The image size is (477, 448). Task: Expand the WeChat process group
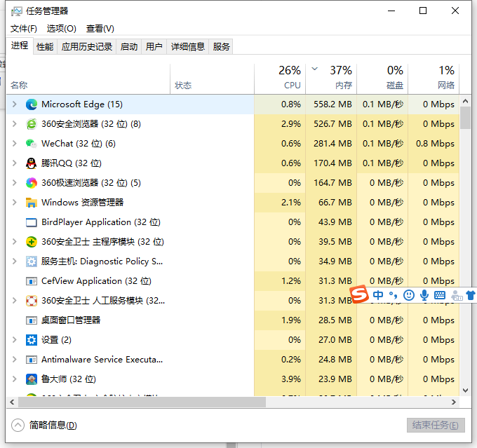[14, 144]
